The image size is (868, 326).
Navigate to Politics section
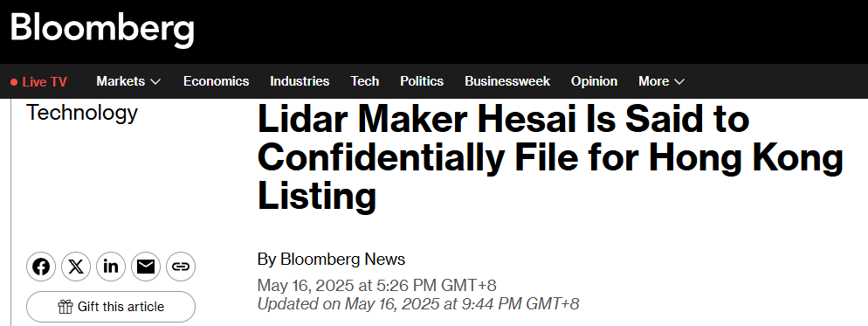click(422, 81)
